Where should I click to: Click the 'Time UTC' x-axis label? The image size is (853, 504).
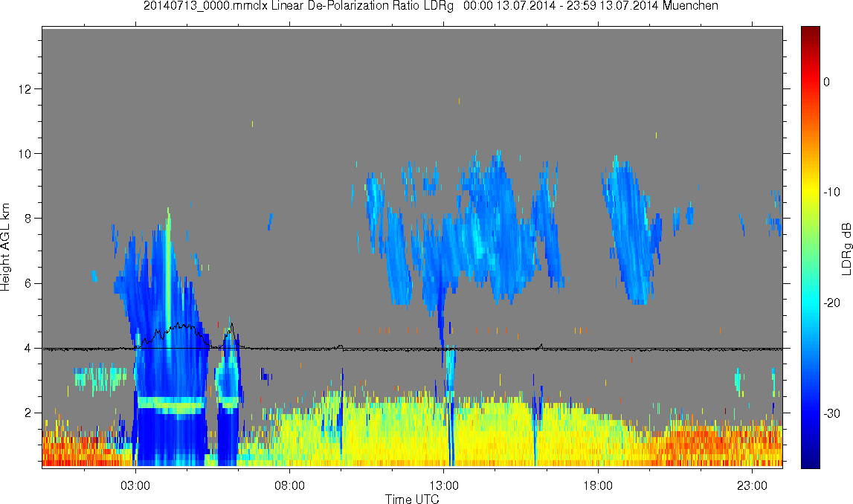point(412,499)
